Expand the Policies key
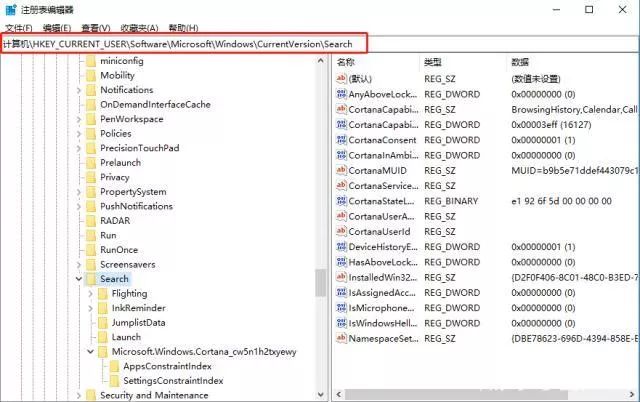 click(79, 134)
